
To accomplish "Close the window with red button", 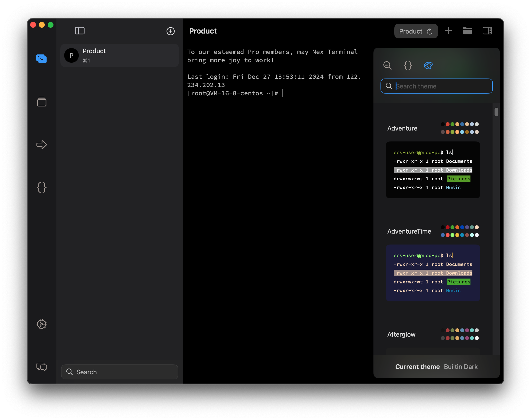I will [x=33, y=25].
